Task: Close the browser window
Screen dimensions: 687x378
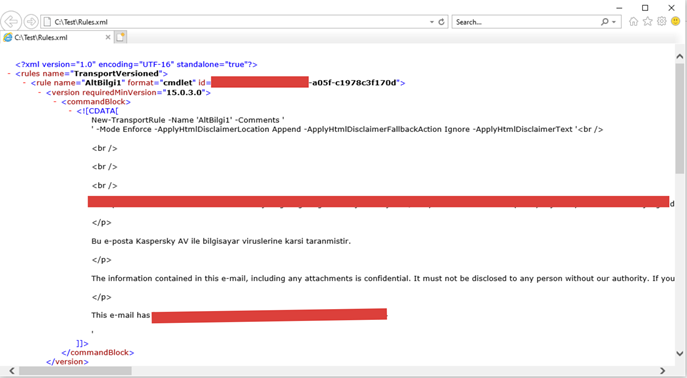Action: click(x=671, y=8)
